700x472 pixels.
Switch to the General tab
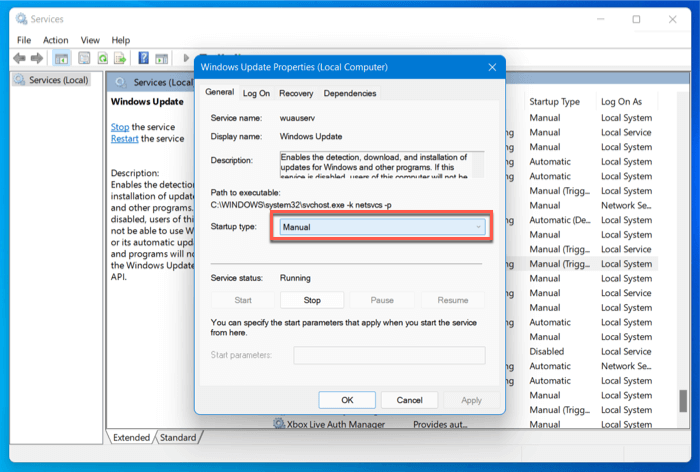pos(219,92)
